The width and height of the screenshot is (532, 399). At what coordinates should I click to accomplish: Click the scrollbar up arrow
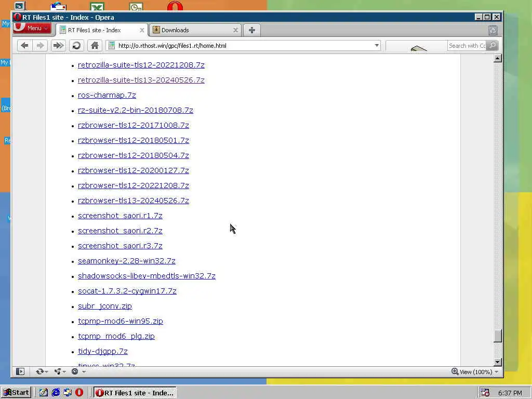coord(497,58)
